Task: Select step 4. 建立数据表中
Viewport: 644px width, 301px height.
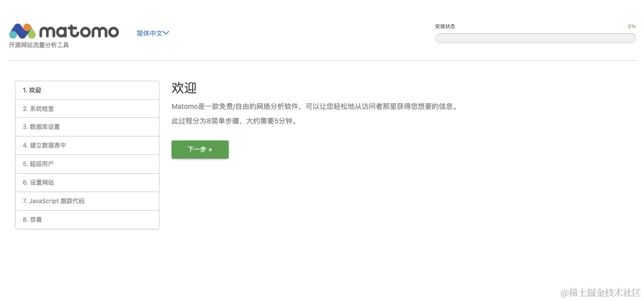Action: (87, 145)
